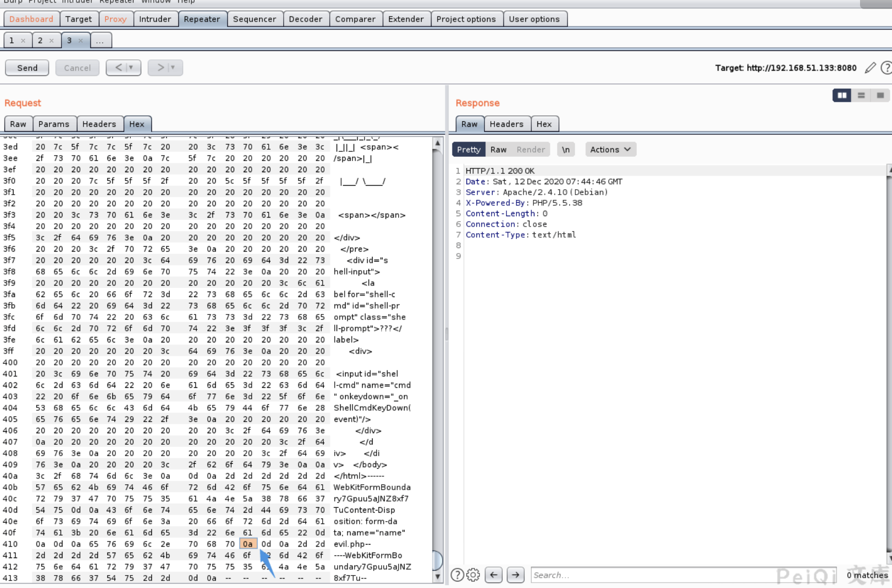The width and height of the screenshot is (892, 588).
Task: Click row offset 40a in hex table
Action: click(10, 476)
